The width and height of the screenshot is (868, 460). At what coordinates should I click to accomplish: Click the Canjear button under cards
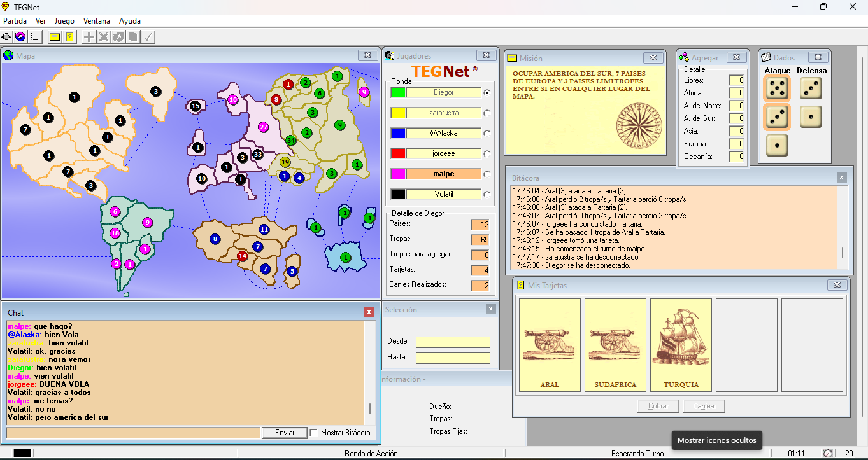click(x=704, y=406)
